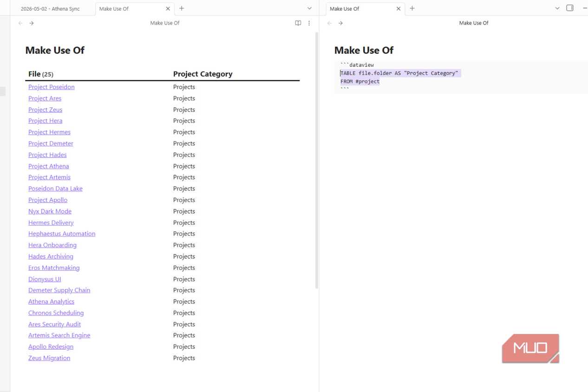Navigate back in right pane
The width and height of the screenshot is (588, 392).
click(x=330, y=23)
